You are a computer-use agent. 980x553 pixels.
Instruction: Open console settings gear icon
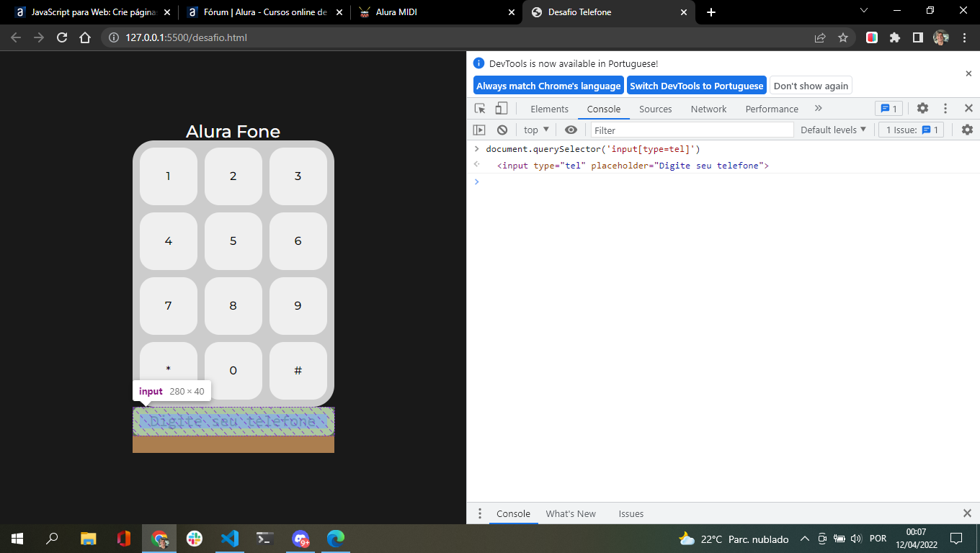click(967, 130)
